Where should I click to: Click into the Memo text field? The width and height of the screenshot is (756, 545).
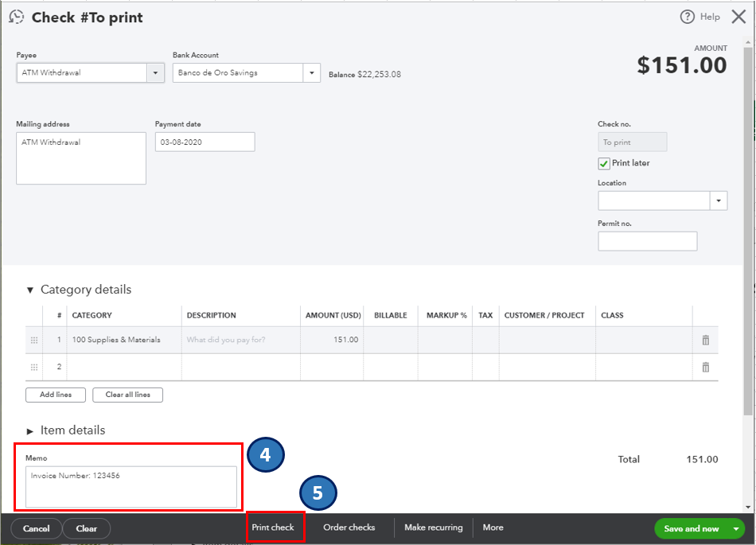point(131,486)
